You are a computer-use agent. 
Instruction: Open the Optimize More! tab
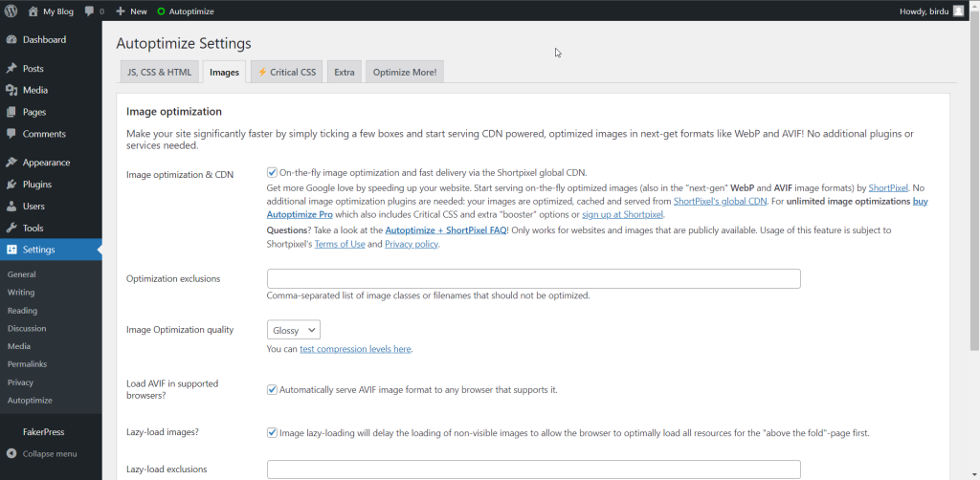[405, 72]
